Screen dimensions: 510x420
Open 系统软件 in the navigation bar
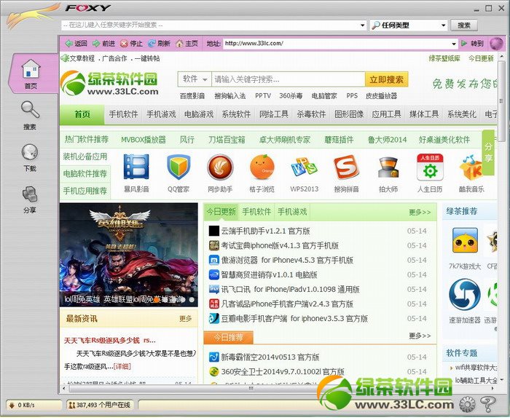(x=236, y=114)
